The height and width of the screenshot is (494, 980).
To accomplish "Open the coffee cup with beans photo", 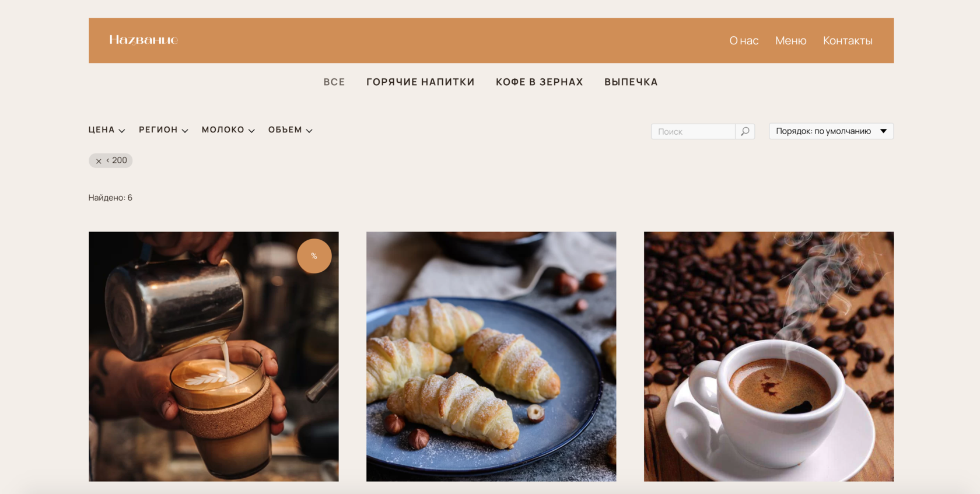I will (x=769, y=356).
